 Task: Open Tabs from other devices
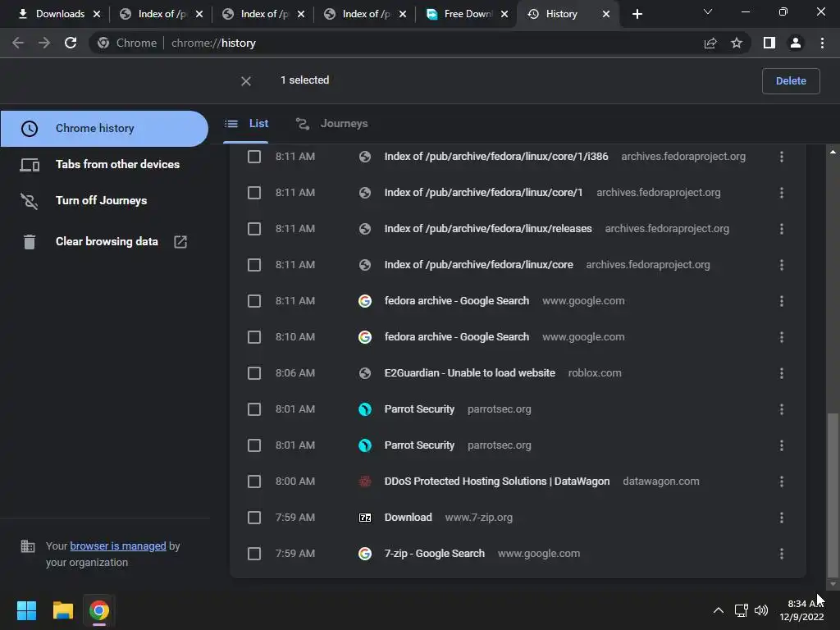(x=104, y=164)
